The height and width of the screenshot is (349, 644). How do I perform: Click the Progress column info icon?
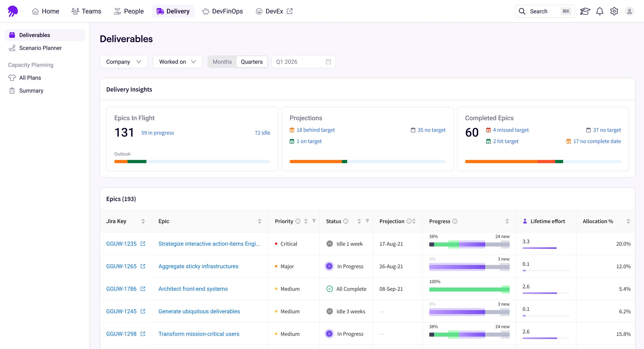[455, 221]
